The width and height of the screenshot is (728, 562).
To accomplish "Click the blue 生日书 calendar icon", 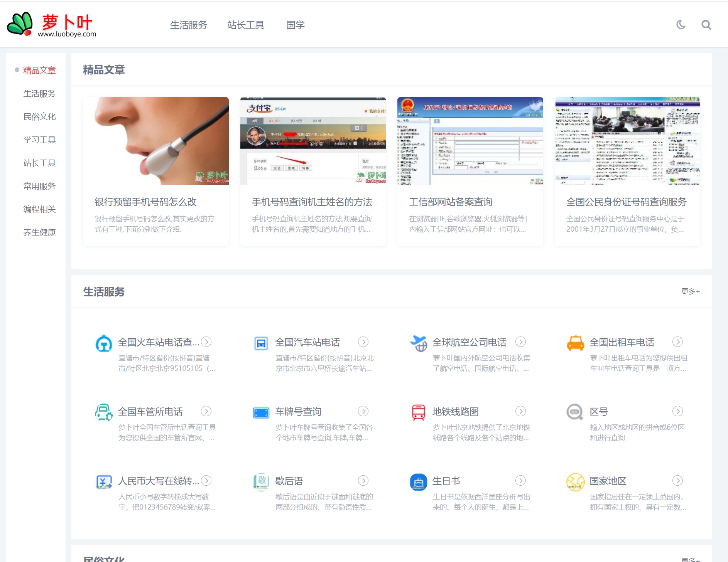I will pos(419,482).
